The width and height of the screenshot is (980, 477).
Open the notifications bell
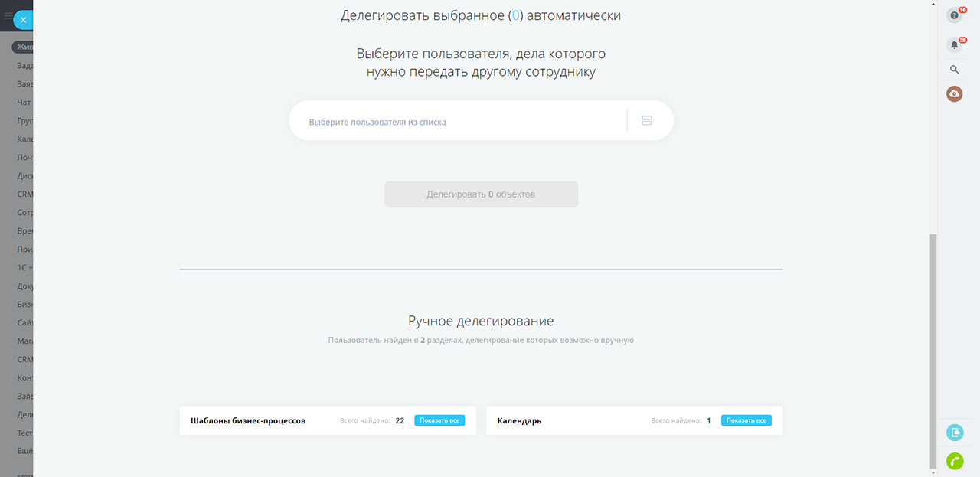(x=954, y=44)
